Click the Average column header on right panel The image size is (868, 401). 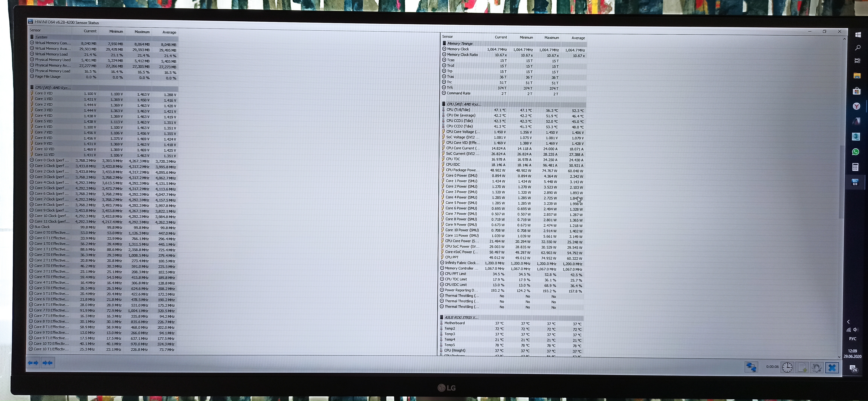[x=578, y=38]
